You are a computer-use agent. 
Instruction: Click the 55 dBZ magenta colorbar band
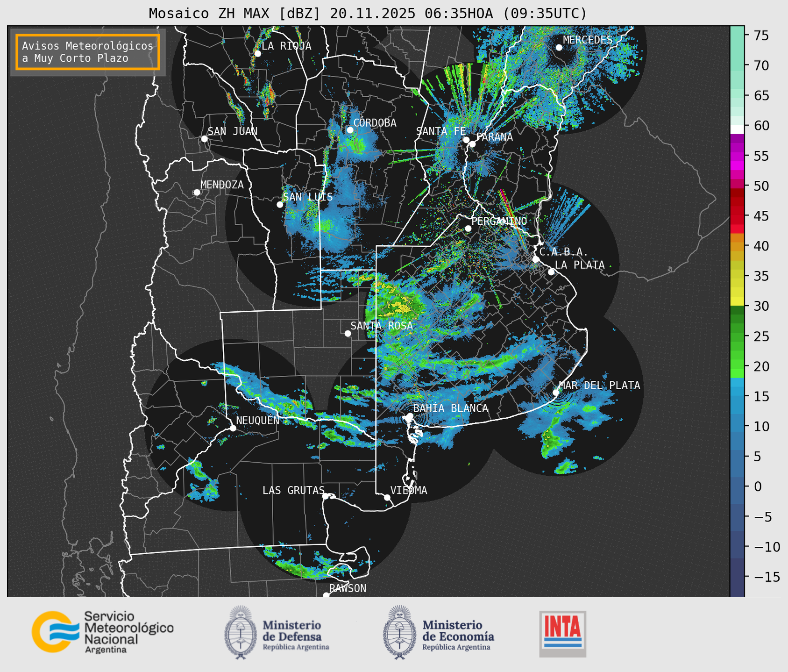pyautogui.click(x=737, y=156)
